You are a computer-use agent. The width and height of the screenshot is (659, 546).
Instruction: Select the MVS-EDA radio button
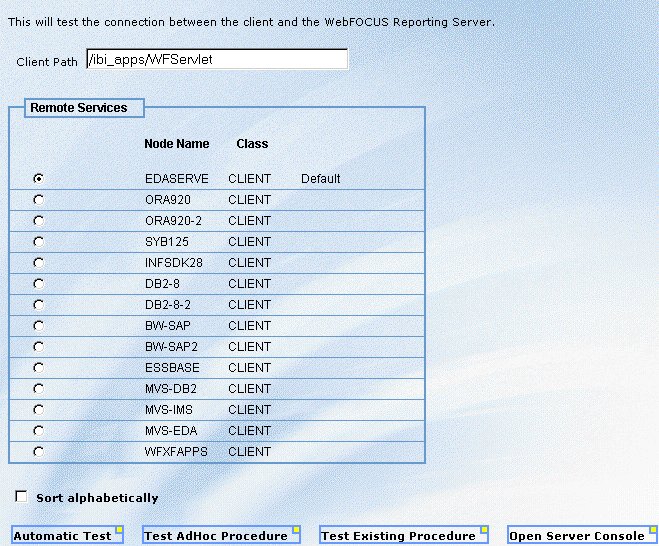[x=39, y=431]
